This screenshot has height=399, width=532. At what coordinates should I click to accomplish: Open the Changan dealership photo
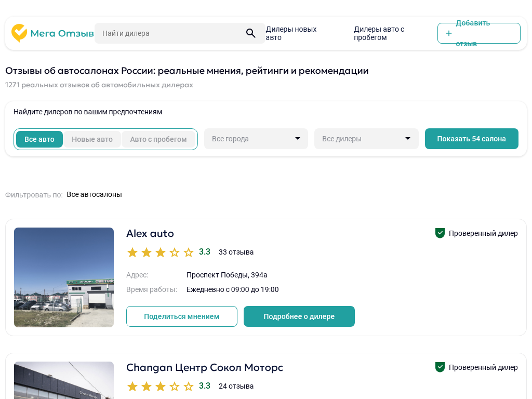64,380
